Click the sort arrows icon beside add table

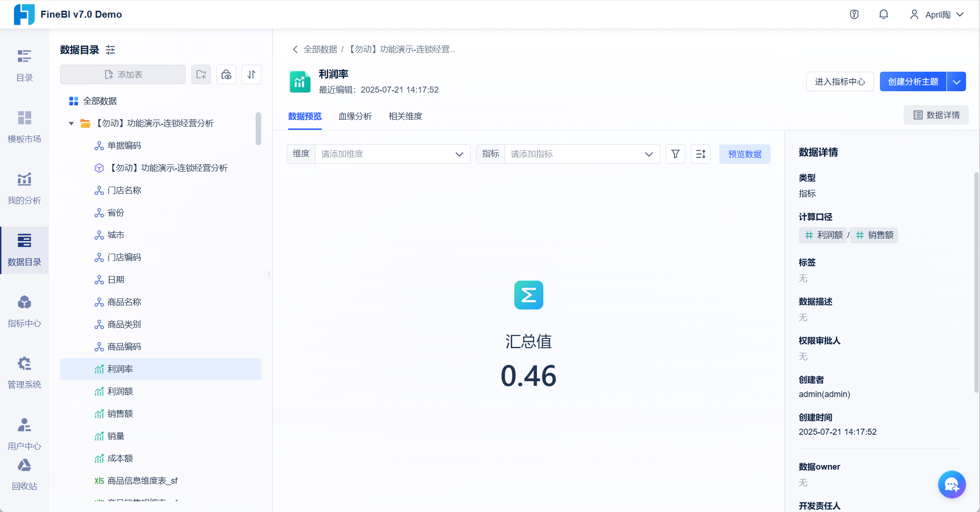[251, 74]
